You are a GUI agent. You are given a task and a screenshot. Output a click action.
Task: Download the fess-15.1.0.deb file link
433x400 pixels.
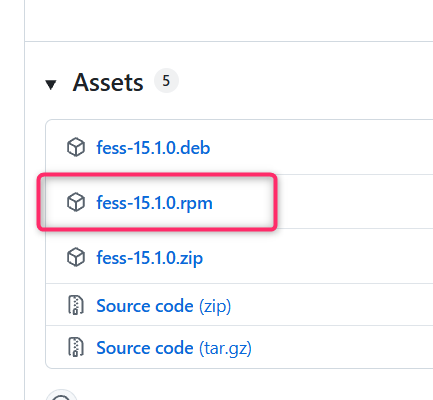click(x=153, y=148)
